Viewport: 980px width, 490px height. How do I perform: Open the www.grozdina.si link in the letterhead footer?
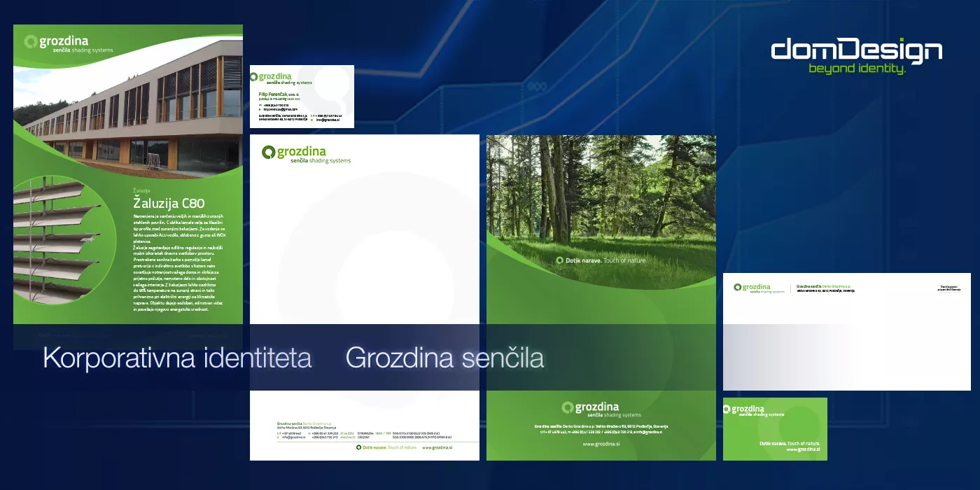437,447
